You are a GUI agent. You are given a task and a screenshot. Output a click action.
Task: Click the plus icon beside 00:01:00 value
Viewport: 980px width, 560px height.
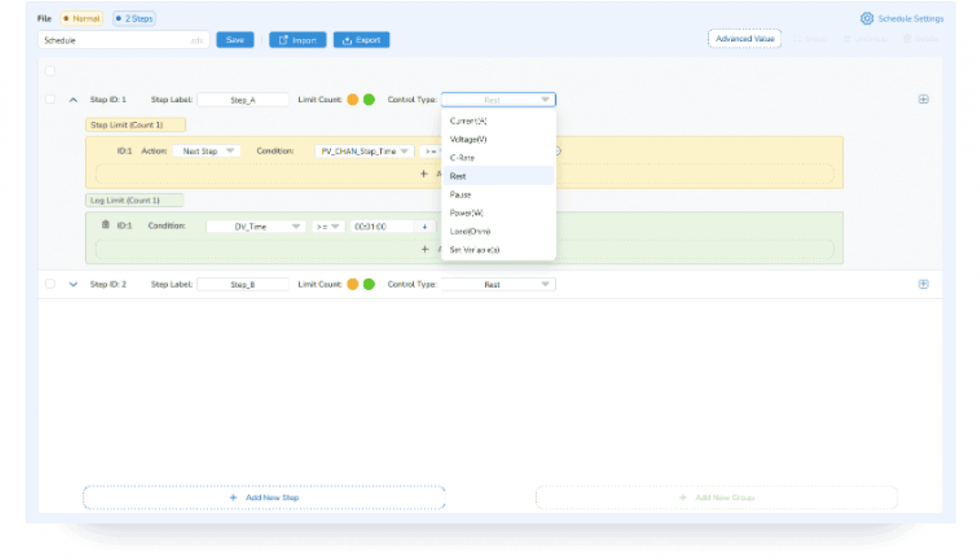pyautogui.click(x=424, y=227)
